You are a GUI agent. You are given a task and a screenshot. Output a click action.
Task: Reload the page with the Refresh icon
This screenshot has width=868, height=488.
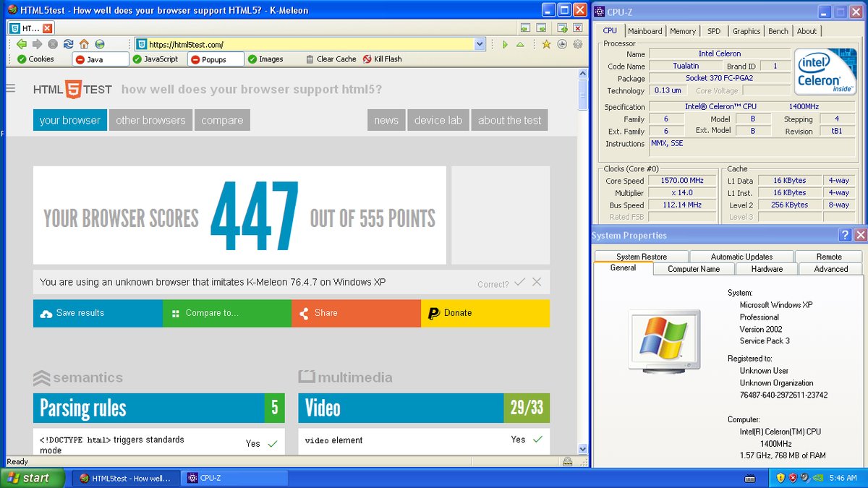[68, 44]
